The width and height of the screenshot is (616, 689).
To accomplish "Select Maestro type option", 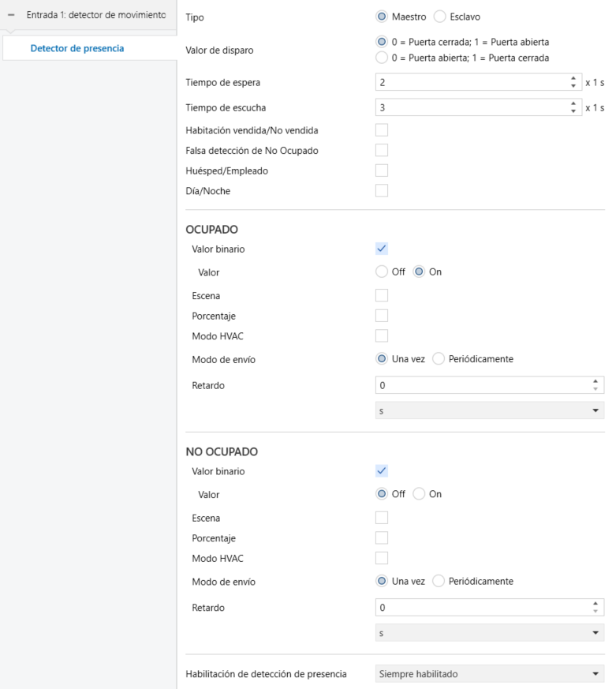I will coord(382,17).
